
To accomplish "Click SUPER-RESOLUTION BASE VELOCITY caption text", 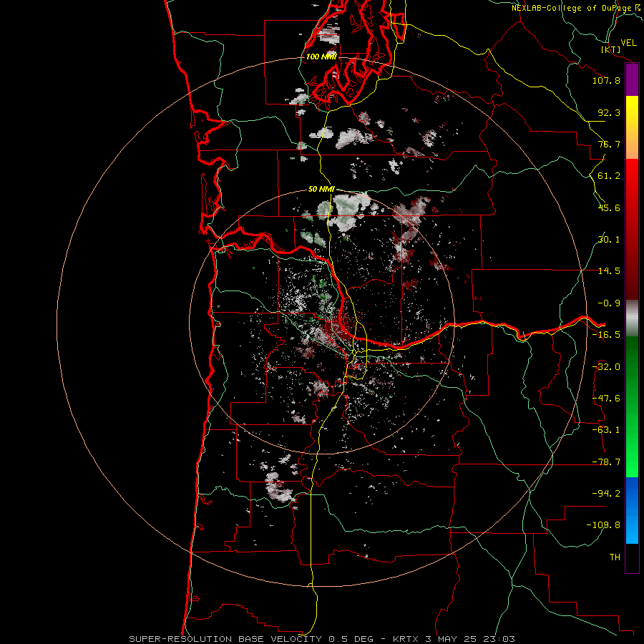I will [x=227, y=639].
